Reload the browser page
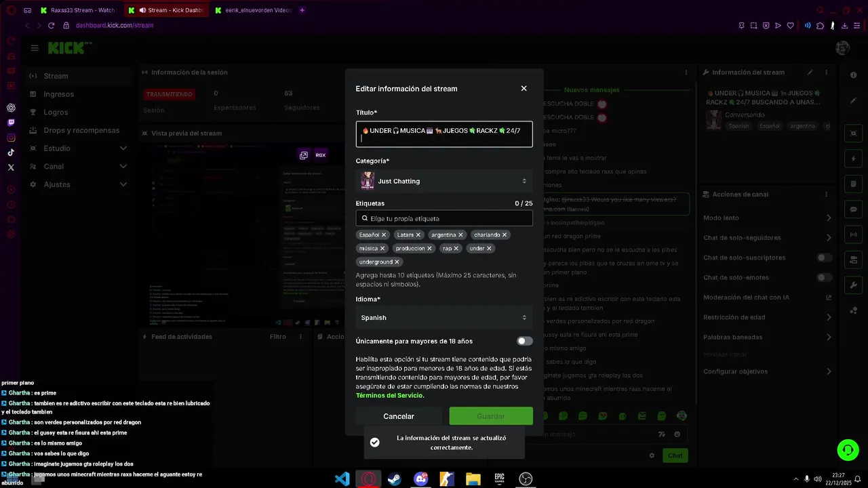The width and height of the screenshot is (868, 488). click(51, 25)
